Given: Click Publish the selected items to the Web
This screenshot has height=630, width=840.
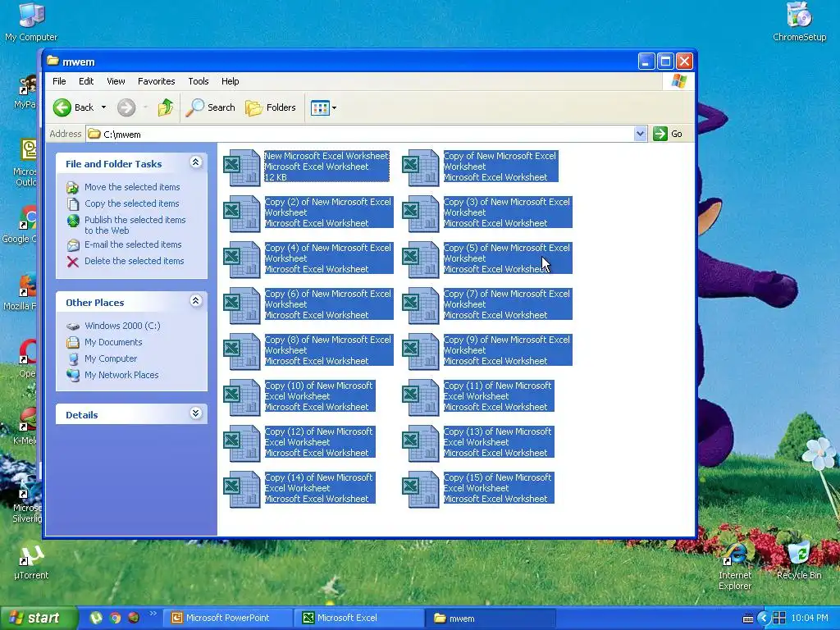Looking at the screenshot, I should click(x=135, y=225).
